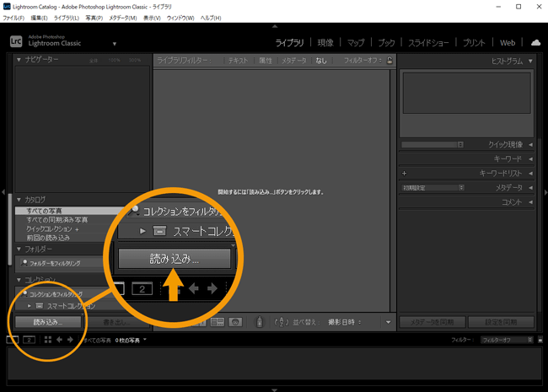
Task: Open the メタデータ(M) menu
Action: pos(123,18)
